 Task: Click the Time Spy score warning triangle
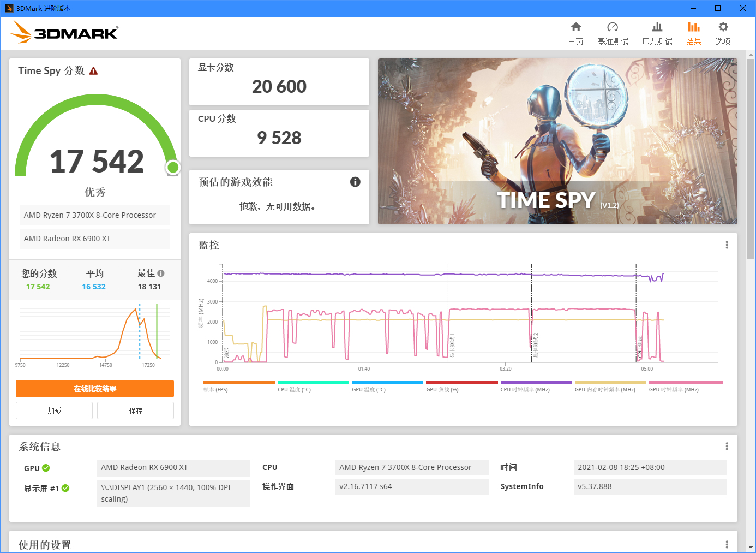[93, 71]
